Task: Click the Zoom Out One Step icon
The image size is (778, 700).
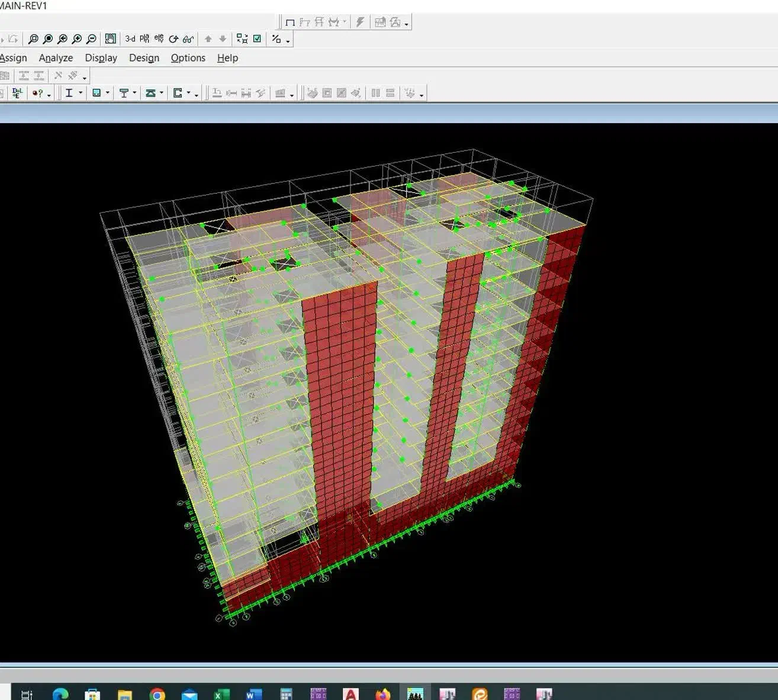Action: (x=91, y=39)
